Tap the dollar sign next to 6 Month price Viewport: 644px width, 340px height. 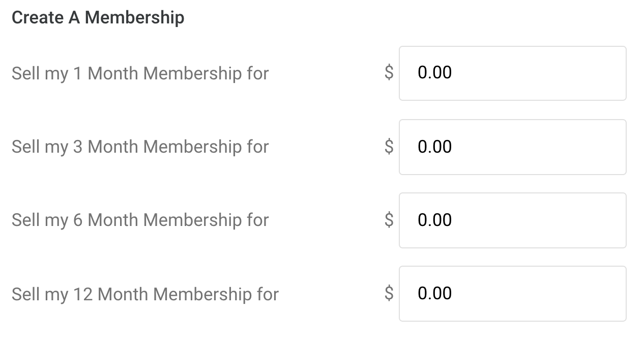coord(389,220)
